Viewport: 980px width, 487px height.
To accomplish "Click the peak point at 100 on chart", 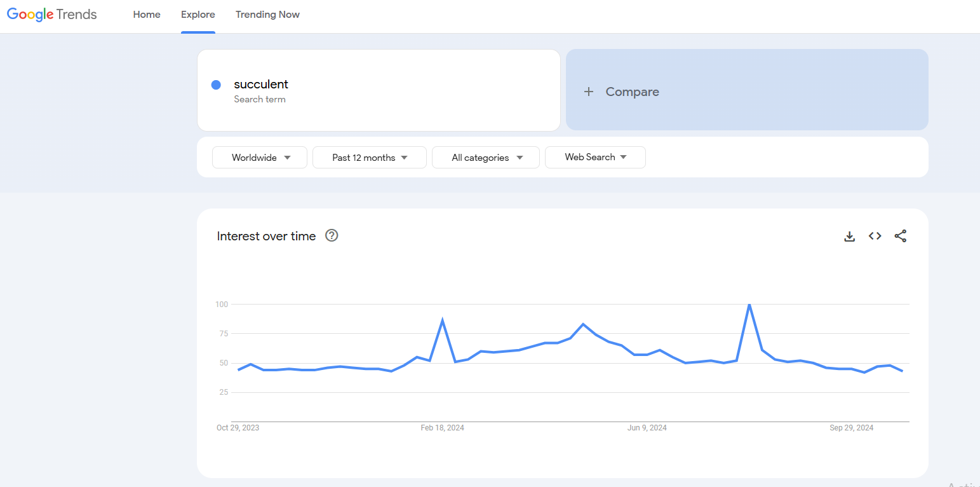I will click(x=749, y=305).
